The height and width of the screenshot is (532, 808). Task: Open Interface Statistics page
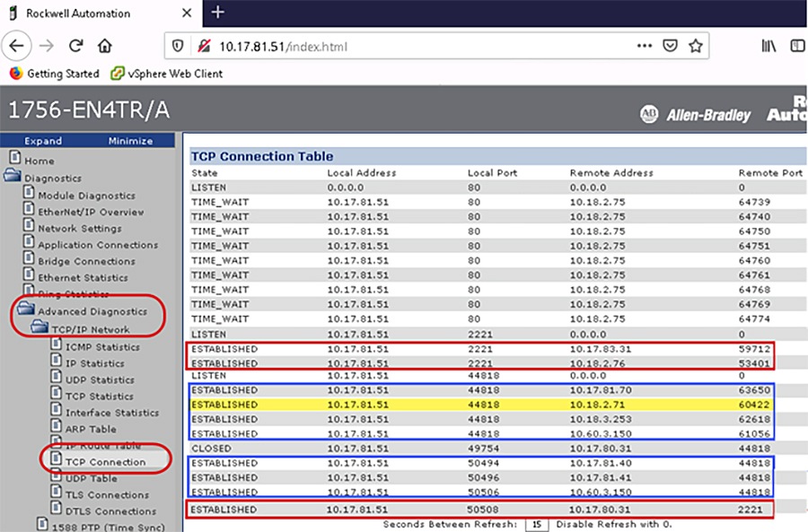112,413
